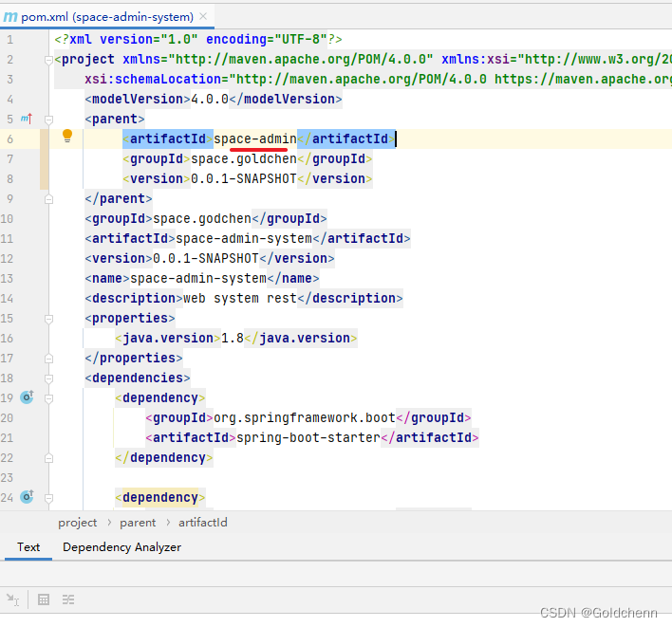
Task: Click the closing </dependency> tag on line 22
Action: [x=163, y=457]
